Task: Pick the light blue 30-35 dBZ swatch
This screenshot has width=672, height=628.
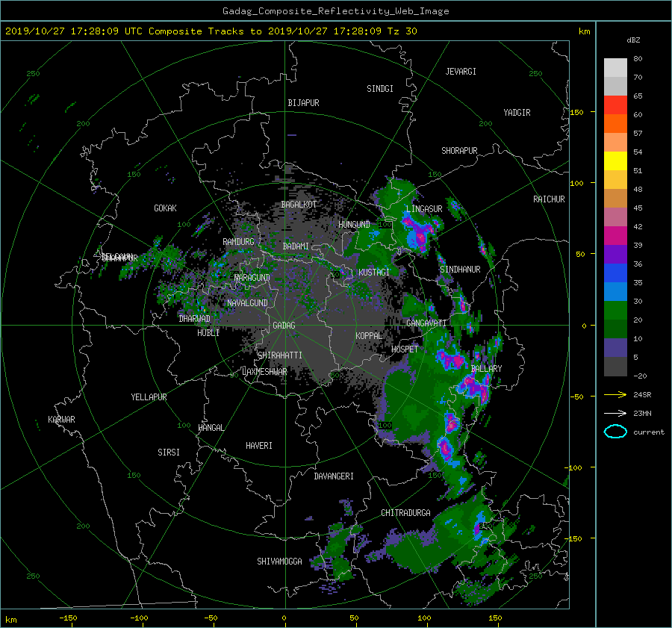Action: pos(615,291)
